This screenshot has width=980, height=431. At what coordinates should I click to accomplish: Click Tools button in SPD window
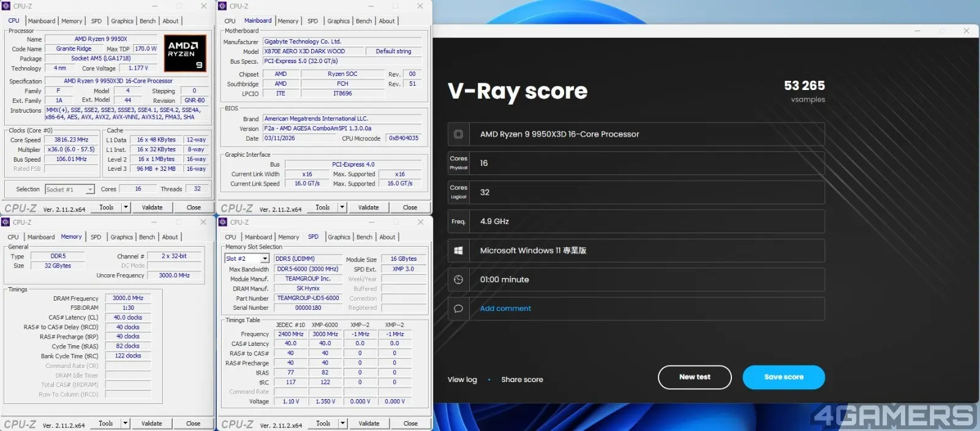click(323, 424)
